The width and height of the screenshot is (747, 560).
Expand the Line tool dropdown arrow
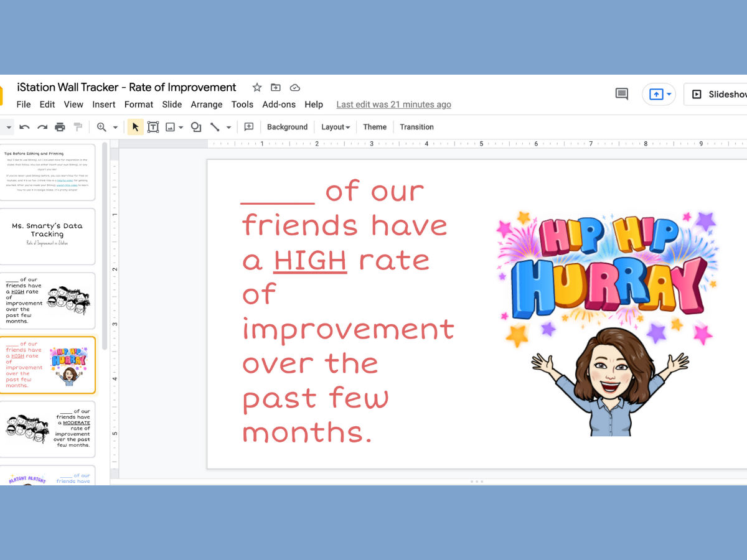(x=228, y=128)
